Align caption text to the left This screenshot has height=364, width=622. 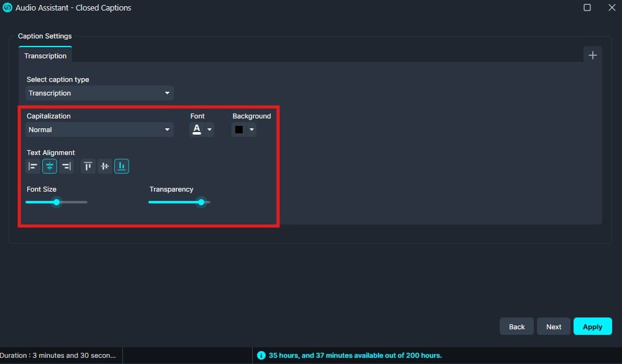(33, 166)
